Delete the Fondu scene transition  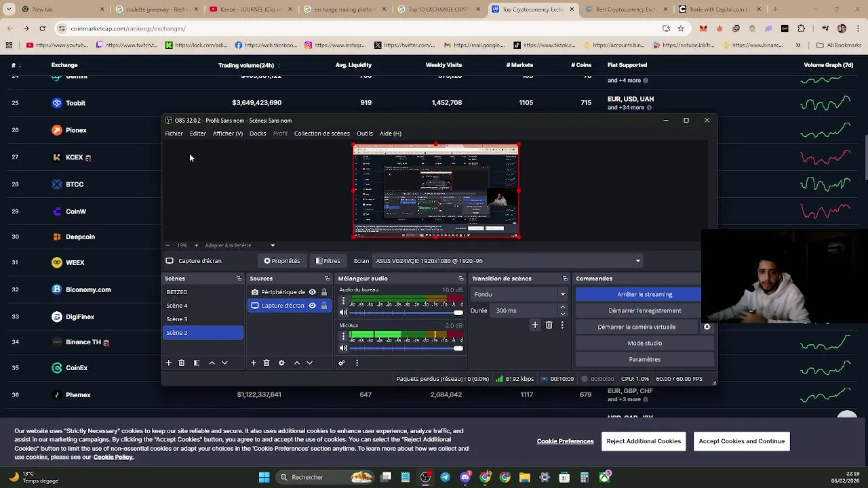[549, 325]
